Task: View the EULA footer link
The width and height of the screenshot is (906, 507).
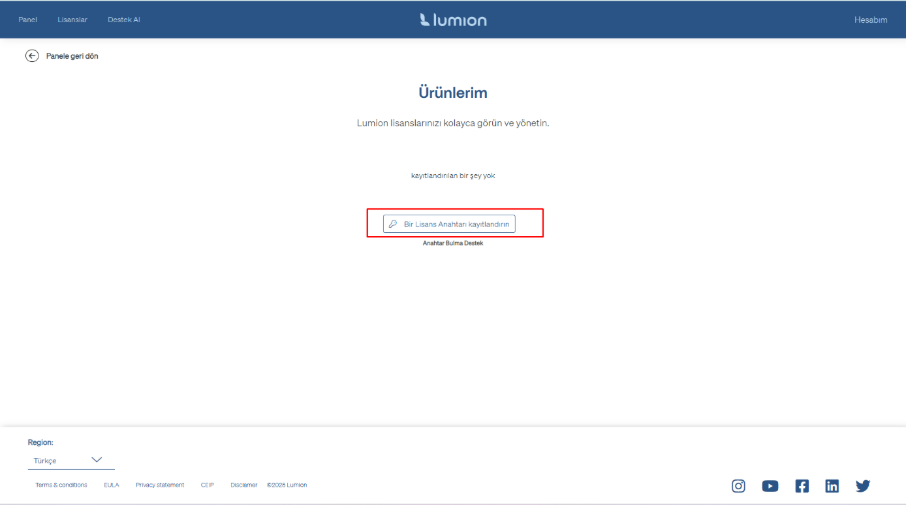Action: point(111,485)
